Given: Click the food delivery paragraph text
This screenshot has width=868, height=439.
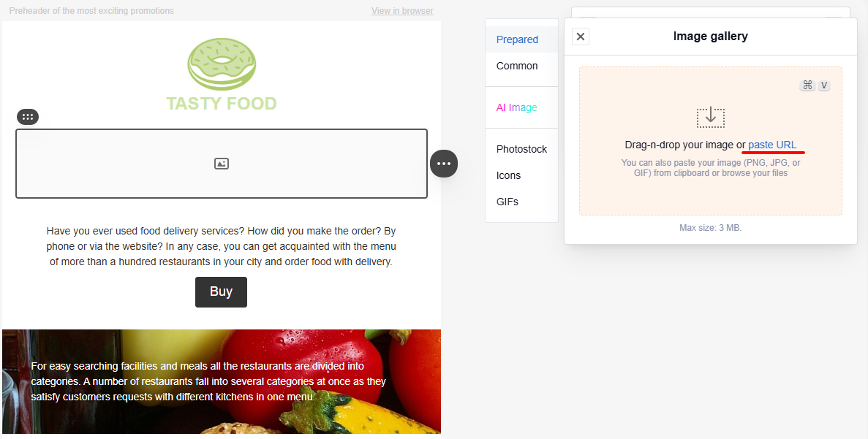Looking at the screenshot, I should click(222, 246).
